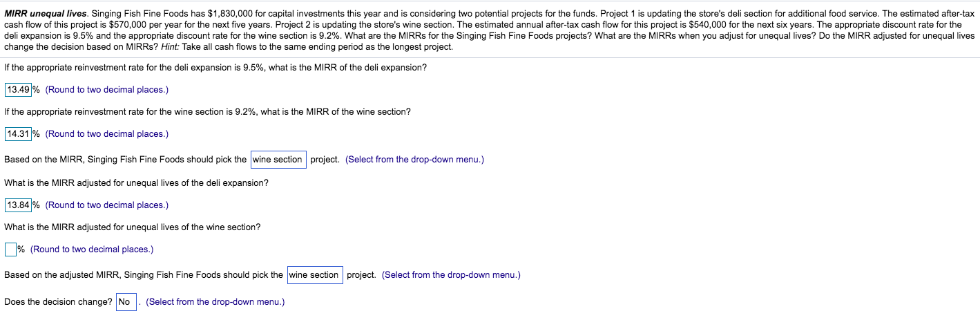Open the 'Does the decision change' dropdown showing No
980x329 pixels.
point(125,302)
